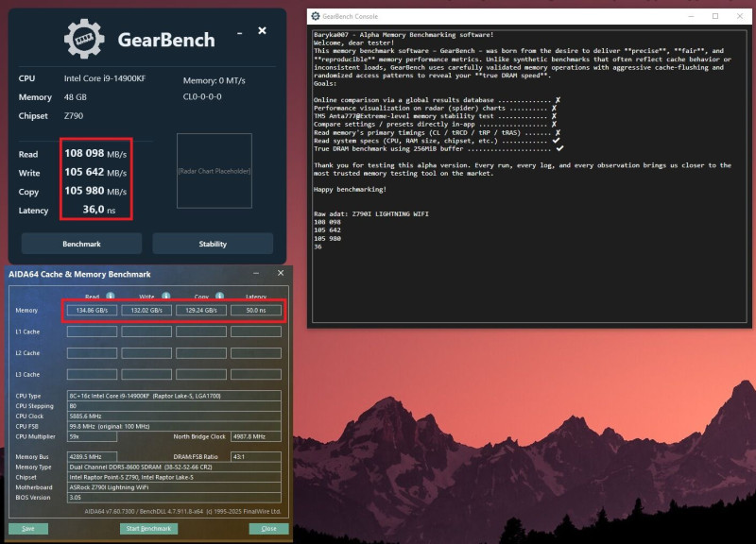
Task: Click 'Raw adat: Z790I LIGHTNING WIFI' console line
Action: pos(371,214)
